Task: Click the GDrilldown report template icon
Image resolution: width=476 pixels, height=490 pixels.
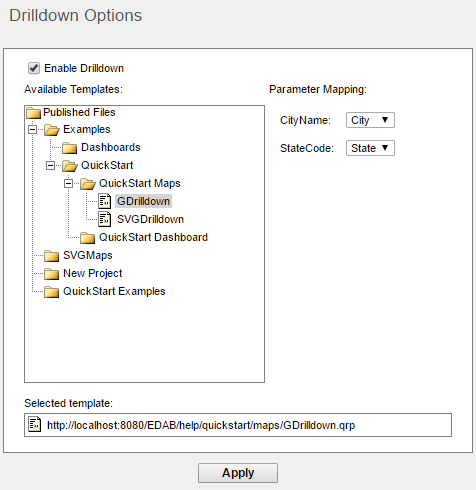Action: tap(105, 201)
